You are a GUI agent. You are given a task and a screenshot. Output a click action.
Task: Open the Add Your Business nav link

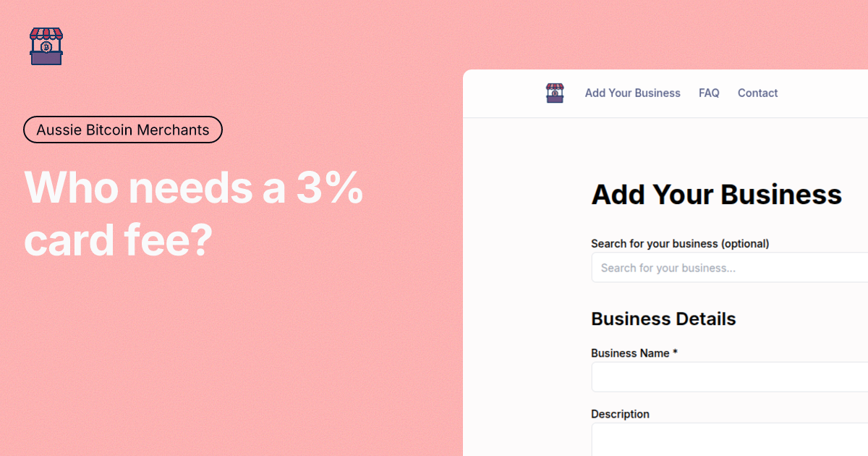coord(632,93)
